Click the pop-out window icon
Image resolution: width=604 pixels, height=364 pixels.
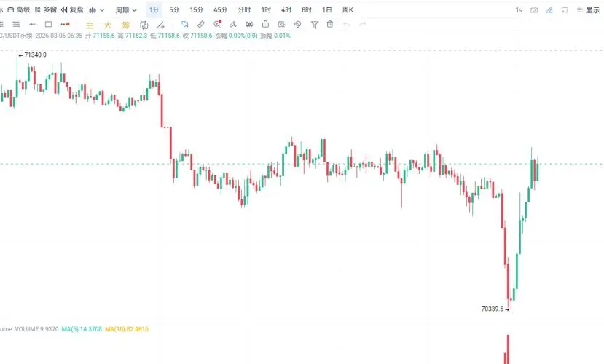[x=565, y=10]
